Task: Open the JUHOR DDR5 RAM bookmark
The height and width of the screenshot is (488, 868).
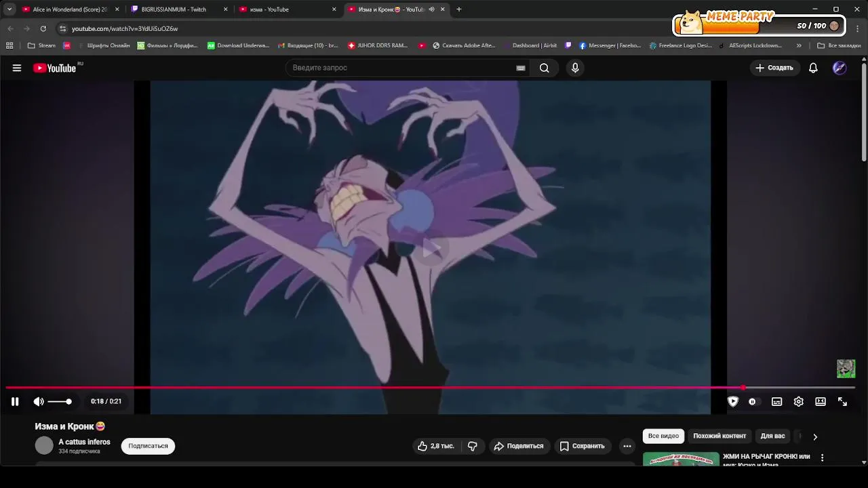Action: [x=378, y=45]
